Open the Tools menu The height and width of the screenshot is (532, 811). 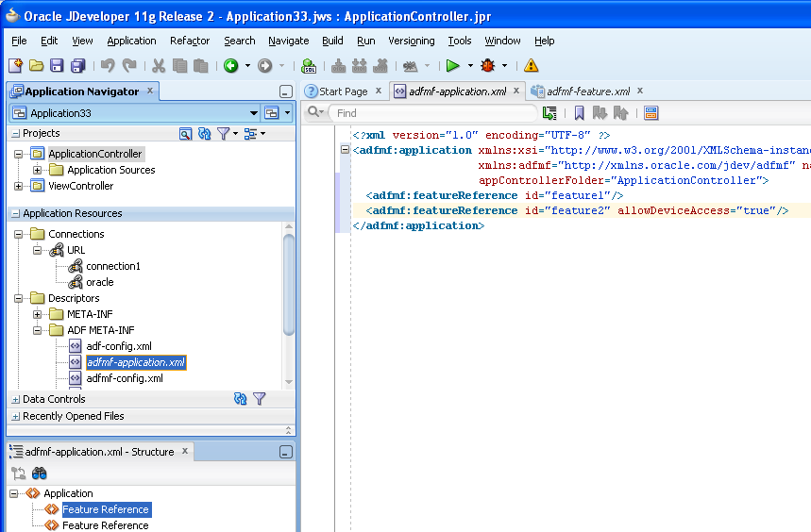pyautogui.click(x=459, y=41)
